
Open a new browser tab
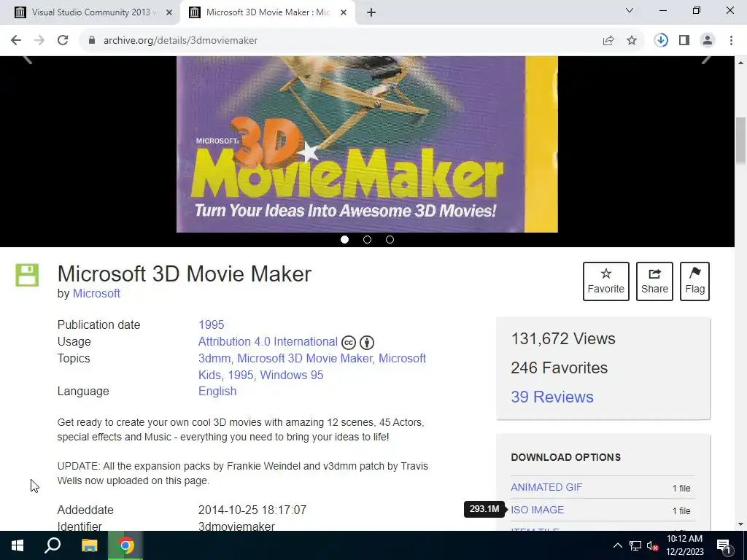click(x=371, y=12)
